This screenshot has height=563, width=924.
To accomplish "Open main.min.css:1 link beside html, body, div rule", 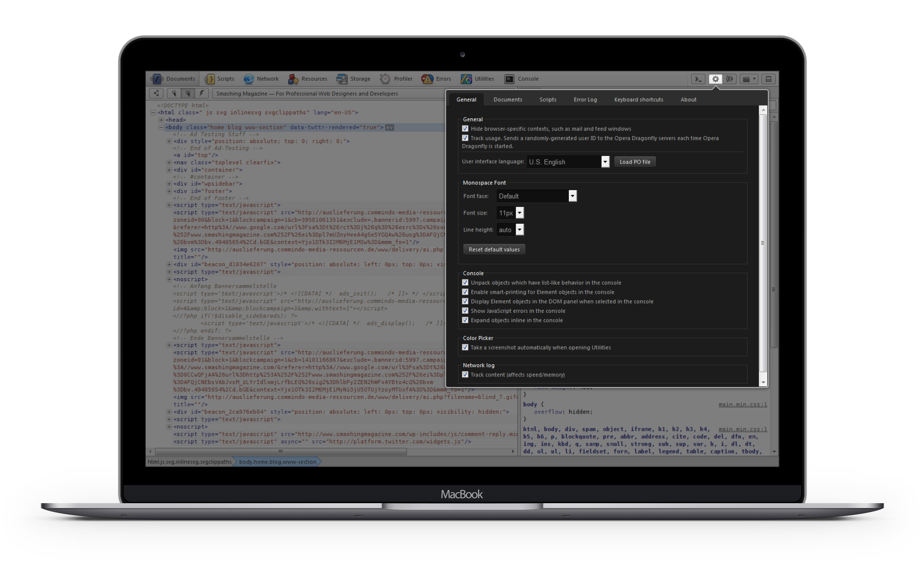I will point(743,429).
